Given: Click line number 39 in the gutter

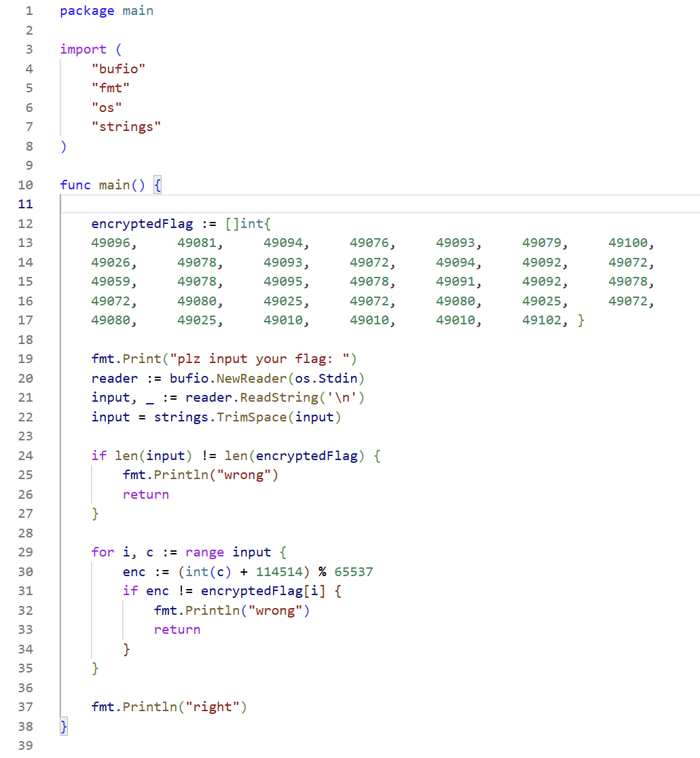Looking at the screenshot, I should pyautogui.click(x=26, y=745).
